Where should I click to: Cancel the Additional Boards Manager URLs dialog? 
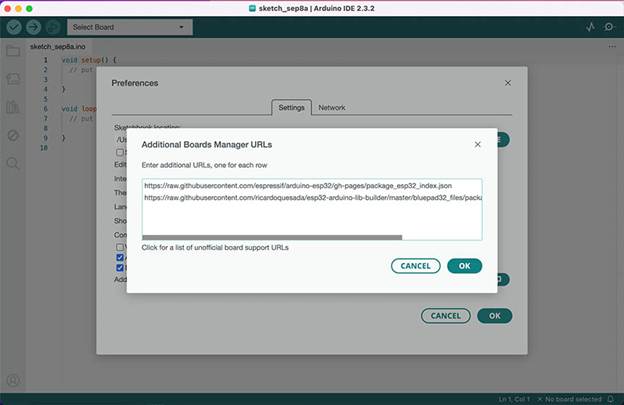[415, 266]
